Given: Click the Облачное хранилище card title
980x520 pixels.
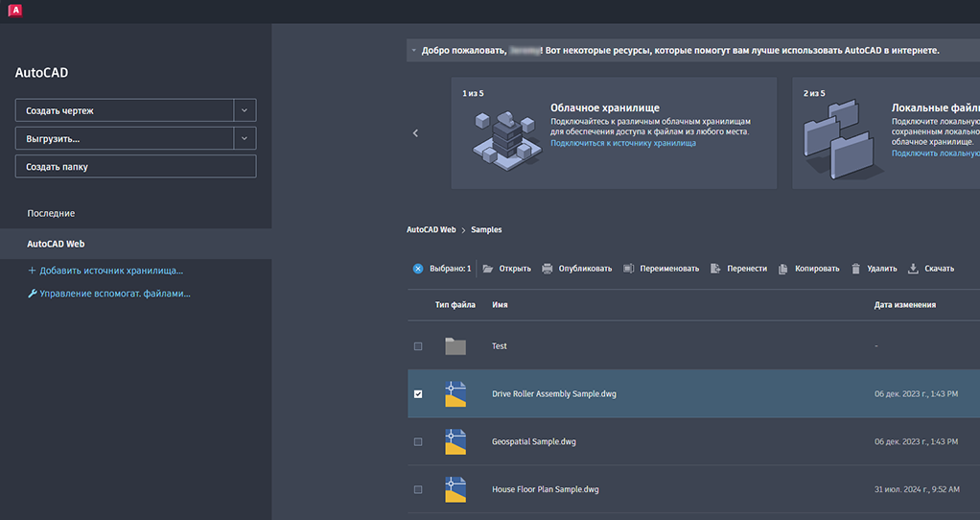Looking at the screenshot, I should 604,108.
